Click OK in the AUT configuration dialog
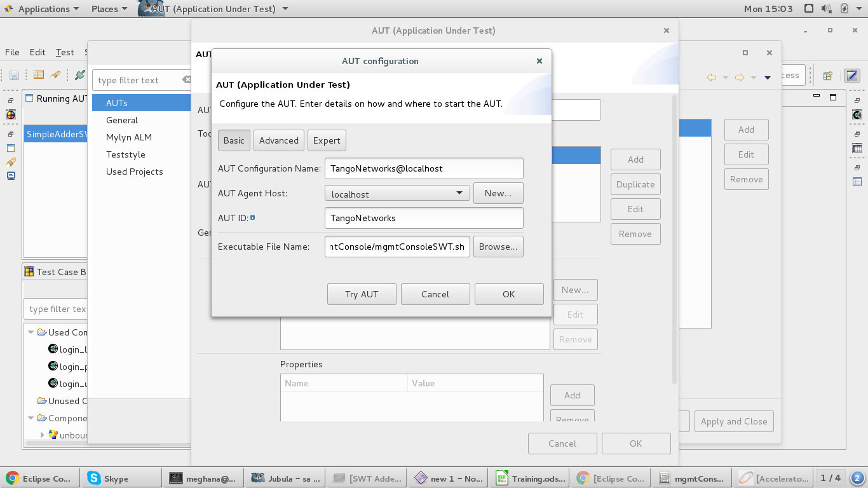 click(509, 294)
